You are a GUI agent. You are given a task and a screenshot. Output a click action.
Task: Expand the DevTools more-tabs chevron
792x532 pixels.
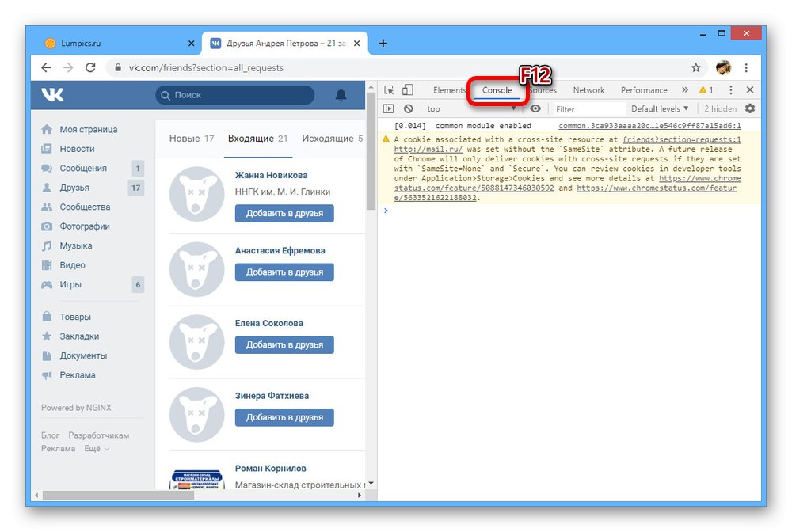pyautogui.click(x=684, y=89)
